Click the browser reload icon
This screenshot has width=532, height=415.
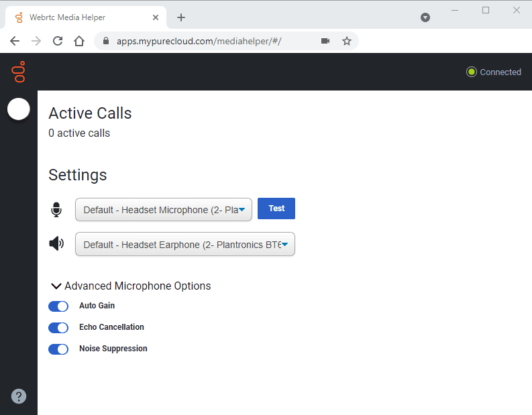click(x=58, y=41)
